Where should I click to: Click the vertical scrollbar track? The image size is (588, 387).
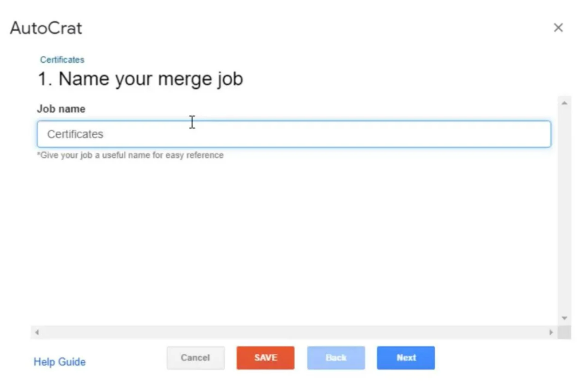point(564,211)
